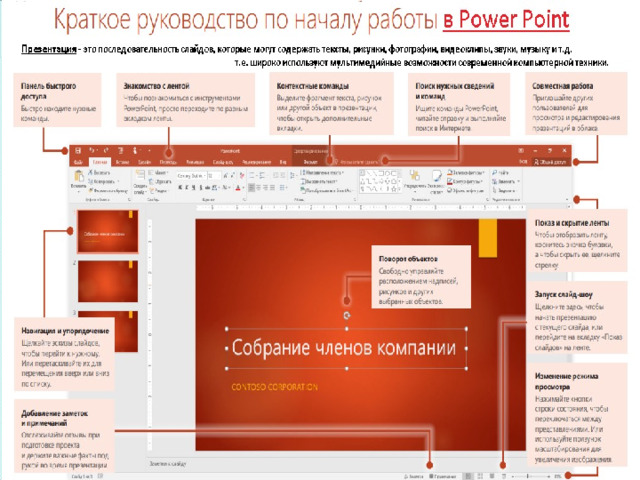640x480 pixels.
Task: Click the large Paste clipboard icon
Action: click(79, 176)
